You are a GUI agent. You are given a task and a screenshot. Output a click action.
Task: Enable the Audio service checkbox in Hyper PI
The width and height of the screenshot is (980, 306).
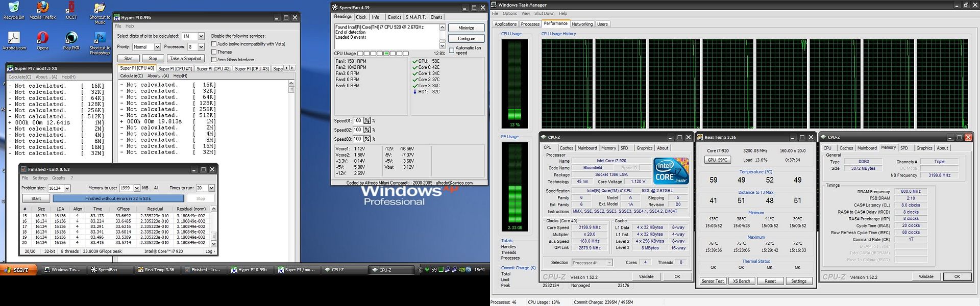click(x=214, y=44)
